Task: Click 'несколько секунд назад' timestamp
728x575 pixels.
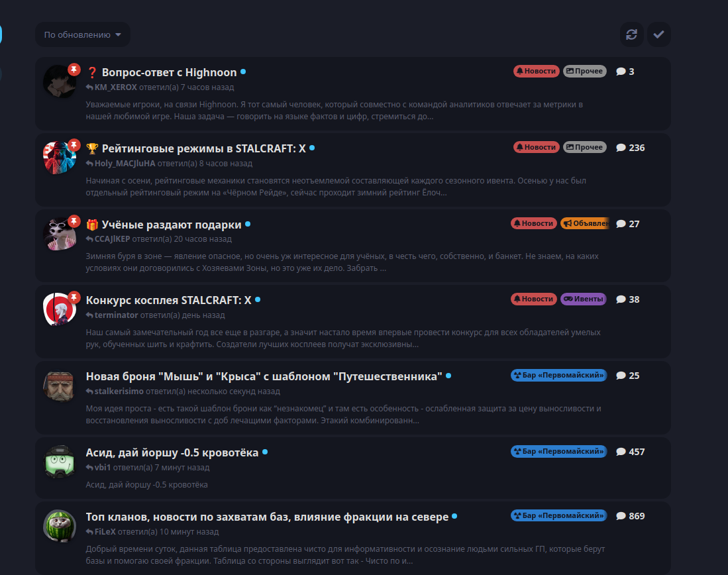Action: [234, 392]
